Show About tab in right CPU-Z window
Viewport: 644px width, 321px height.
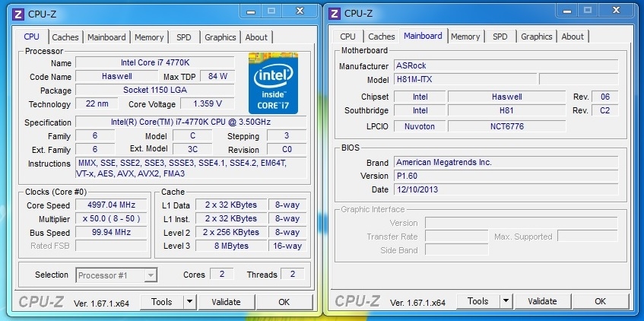(x=573, y=37)
